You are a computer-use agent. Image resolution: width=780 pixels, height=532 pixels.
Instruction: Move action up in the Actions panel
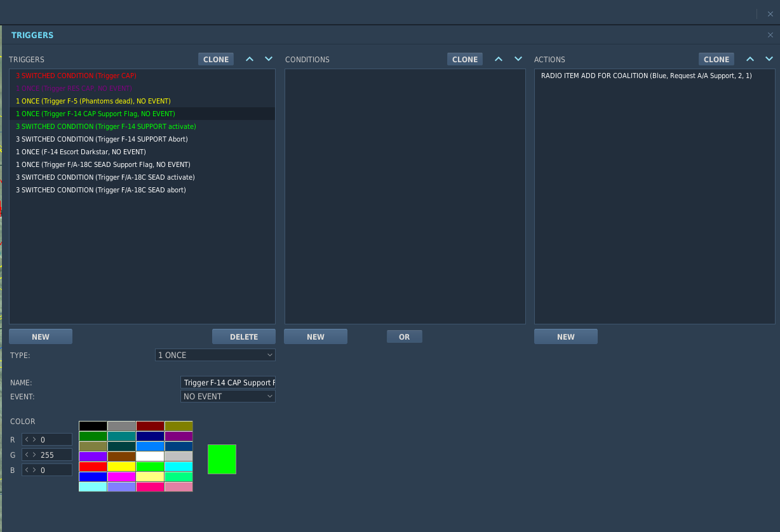[x=750, y=59]
